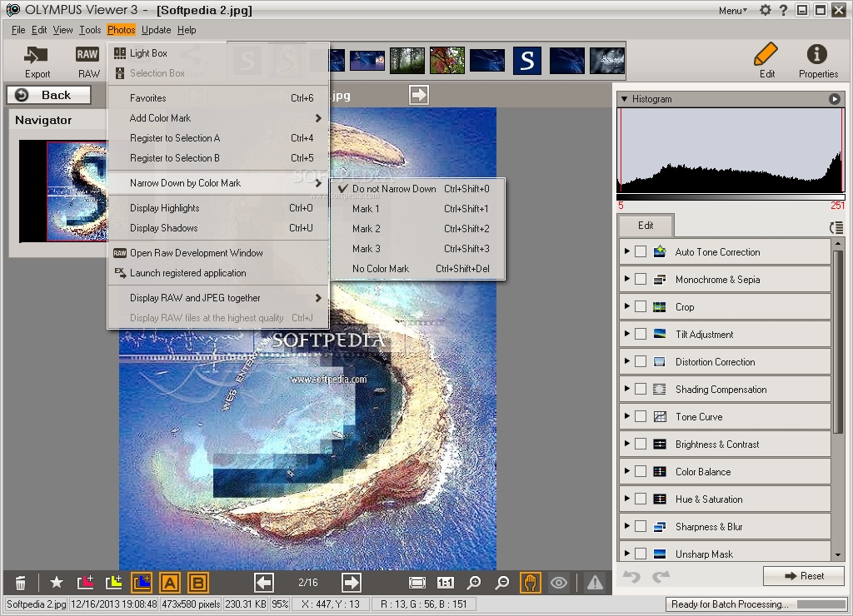Enable the Crop checkbox

point(641,306)
